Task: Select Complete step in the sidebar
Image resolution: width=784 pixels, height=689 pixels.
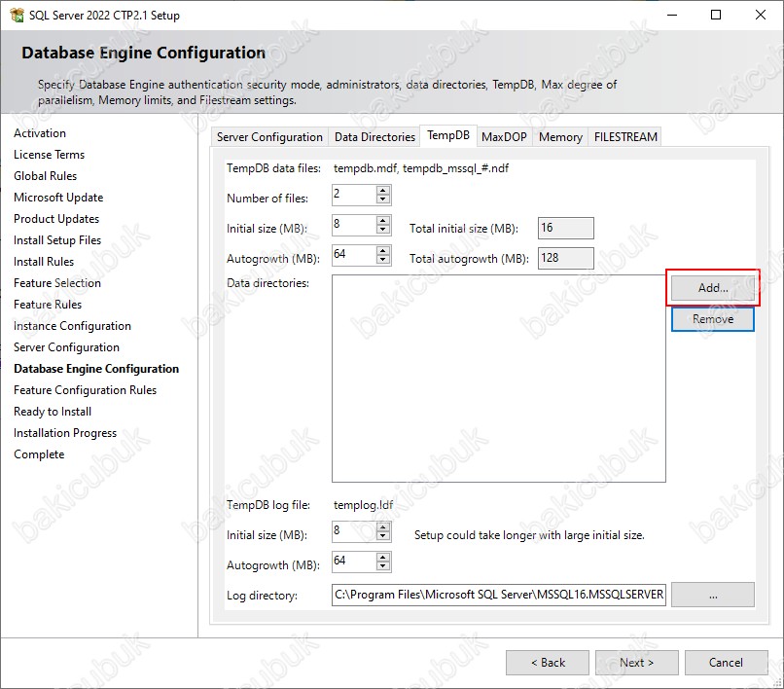Action: [x=39, y=454]
